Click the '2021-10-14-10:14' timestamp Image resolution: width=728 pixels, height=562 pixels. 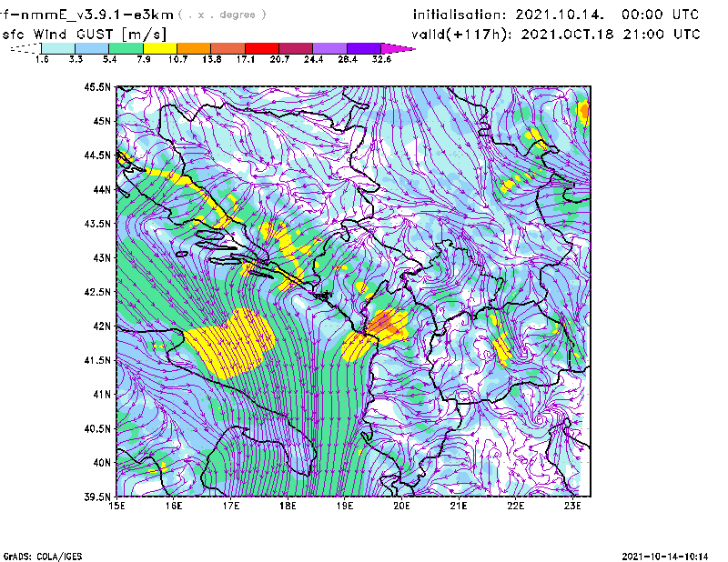(665, 557)
